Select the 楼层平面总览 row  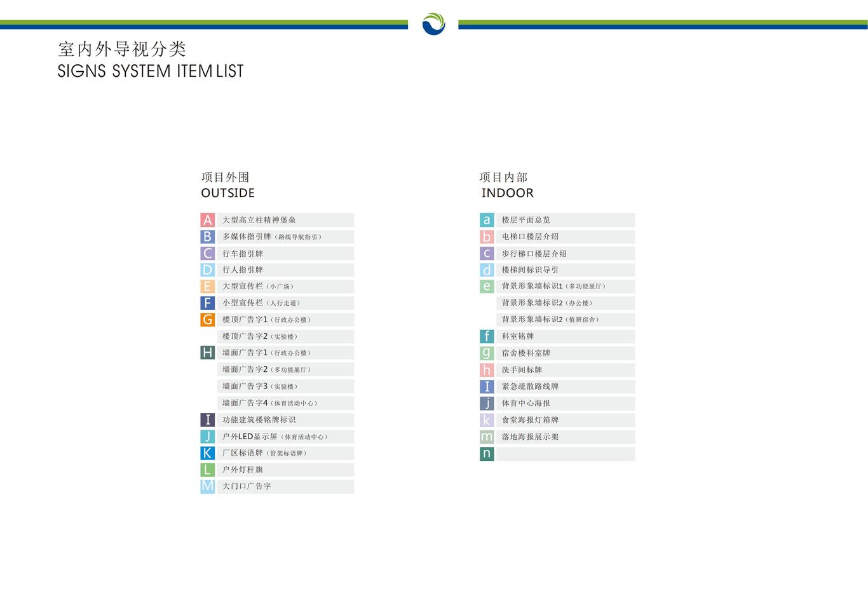point(566,220)
